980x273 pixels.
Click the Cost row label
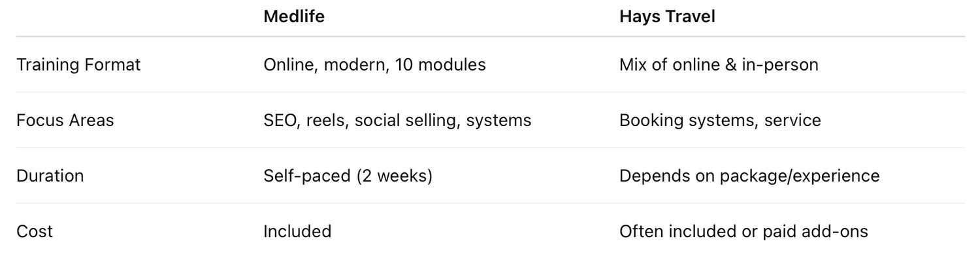(35, 231)
